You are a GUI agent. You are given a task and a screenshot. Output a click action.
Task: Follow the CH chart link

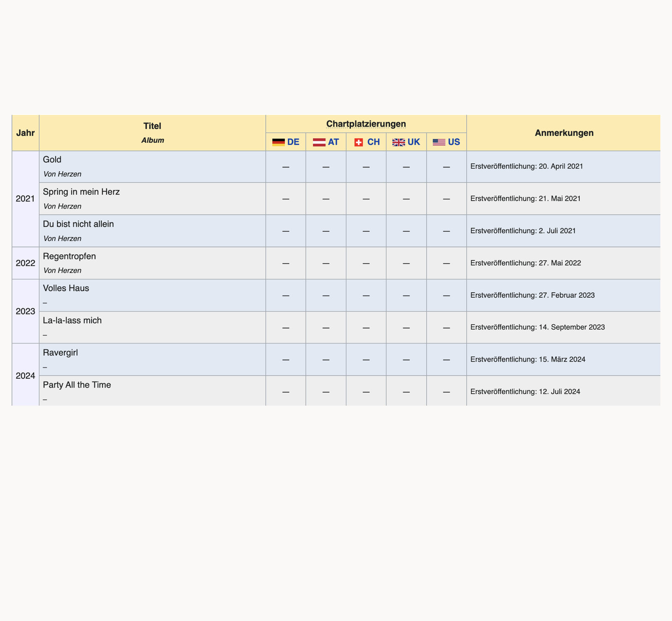pyautogui.click(x=373, y=142)
